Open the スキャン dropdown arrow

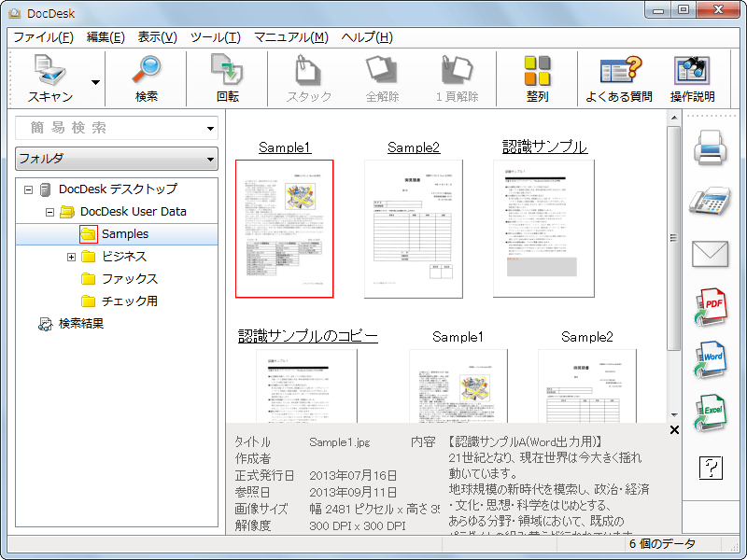pos(96,82)
